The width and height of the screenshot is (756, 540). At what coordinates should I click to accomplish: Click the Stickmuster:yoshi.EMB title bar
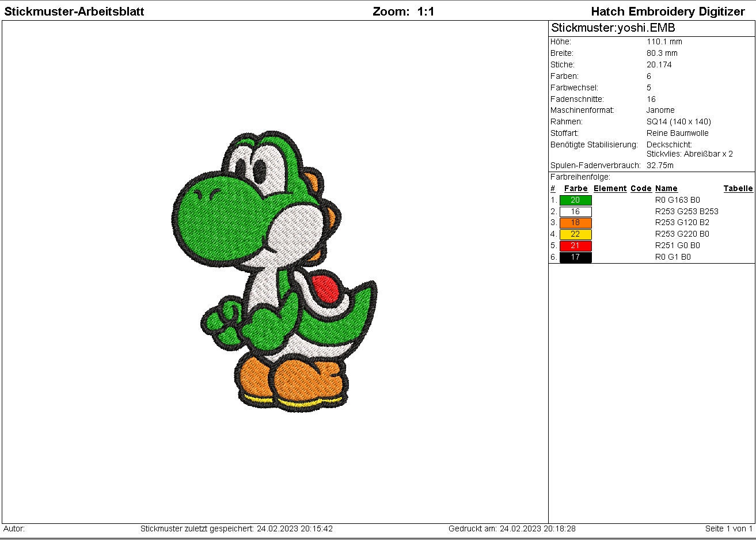[613, 28]
